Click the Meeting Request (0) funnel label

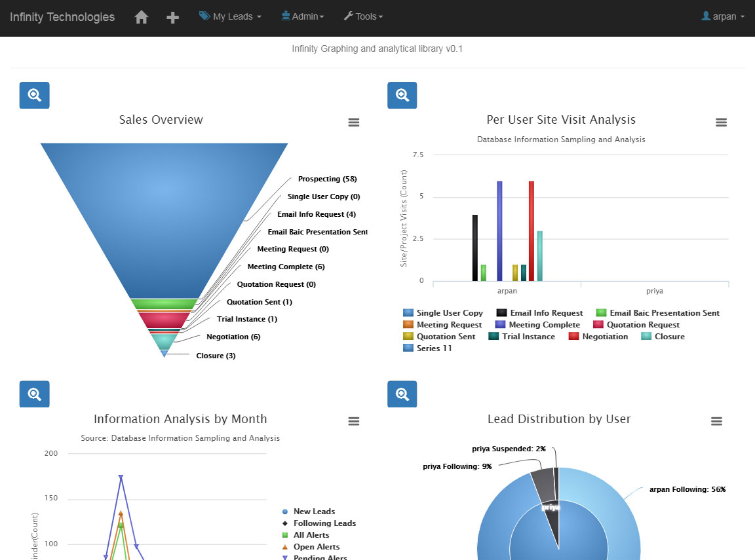click(x=293, y=249)
